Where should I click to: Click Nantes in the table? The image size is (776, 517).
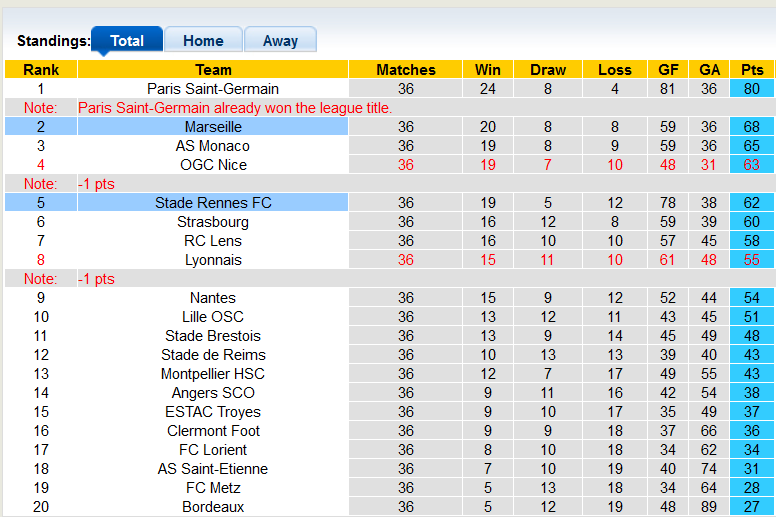pyautogui.click(x=213, y=298)
